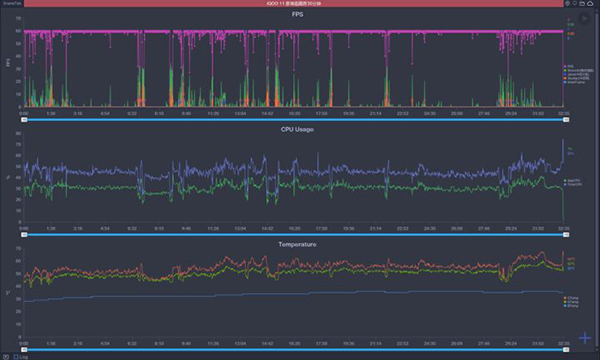Click the 21:14 time label under CPU Usage chart

(x=375, y=228)
